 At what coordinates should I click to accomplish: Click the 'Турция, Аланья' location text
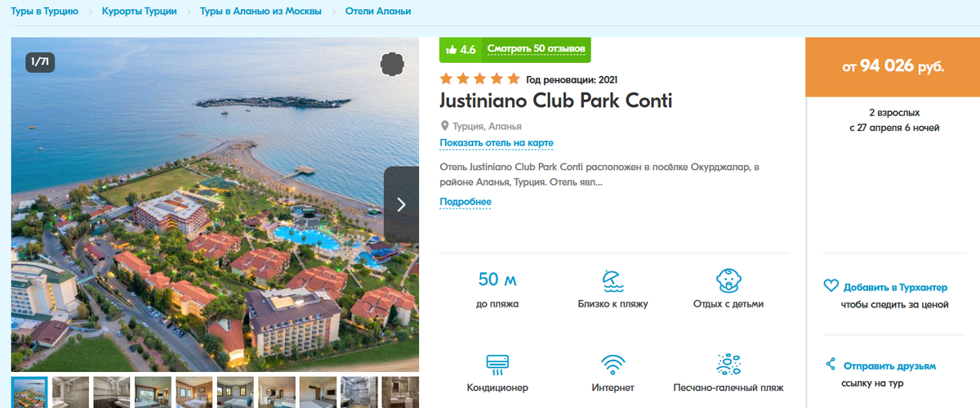487,127
